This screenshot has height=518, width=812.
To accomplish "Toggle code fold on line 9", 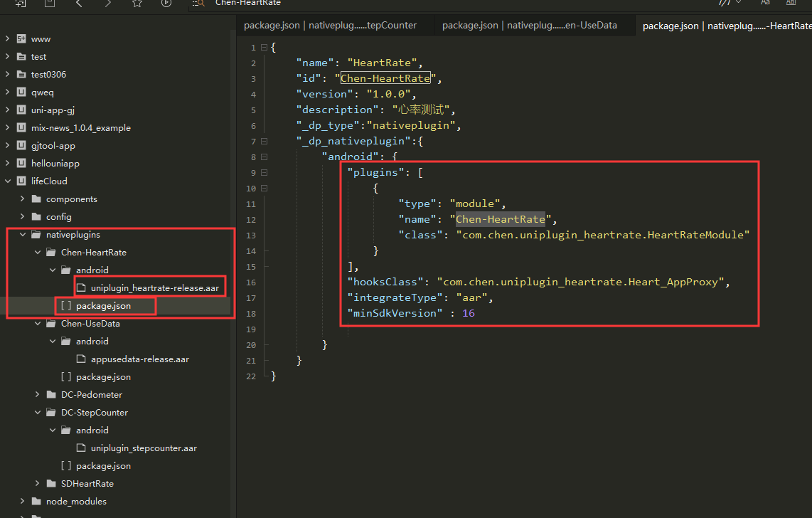I will pos(264,172).
